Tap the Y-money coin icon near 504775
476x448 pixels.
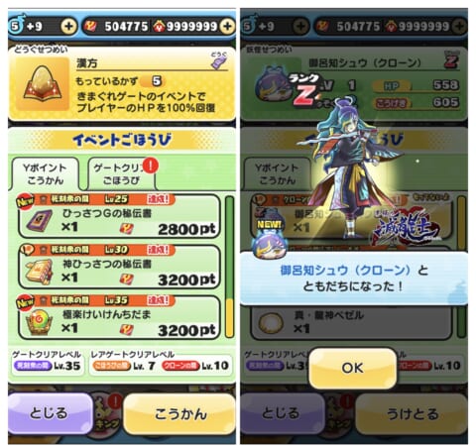click(x=90, y=27)
